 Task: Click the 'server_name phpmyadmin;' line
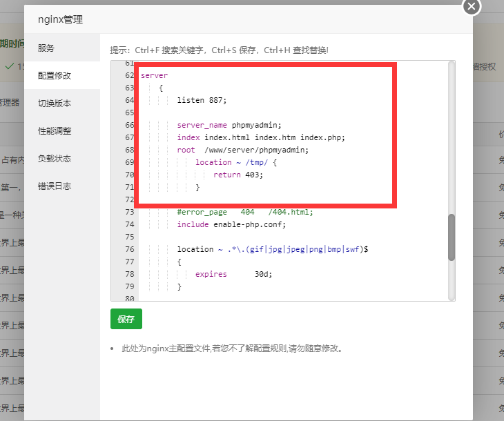[229, 125]
